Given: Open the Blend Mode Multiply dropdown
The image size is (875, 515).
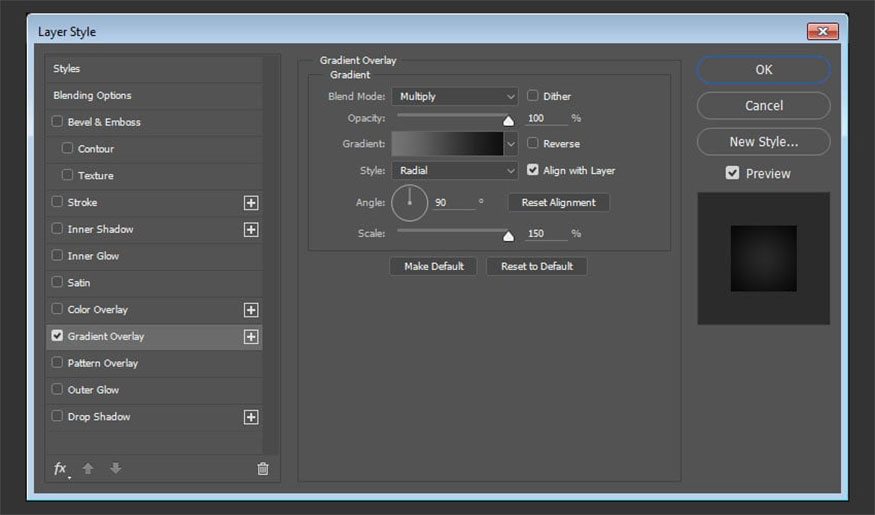Looking at the screenshot, I should pyautogui.click(x=455, y=97).
